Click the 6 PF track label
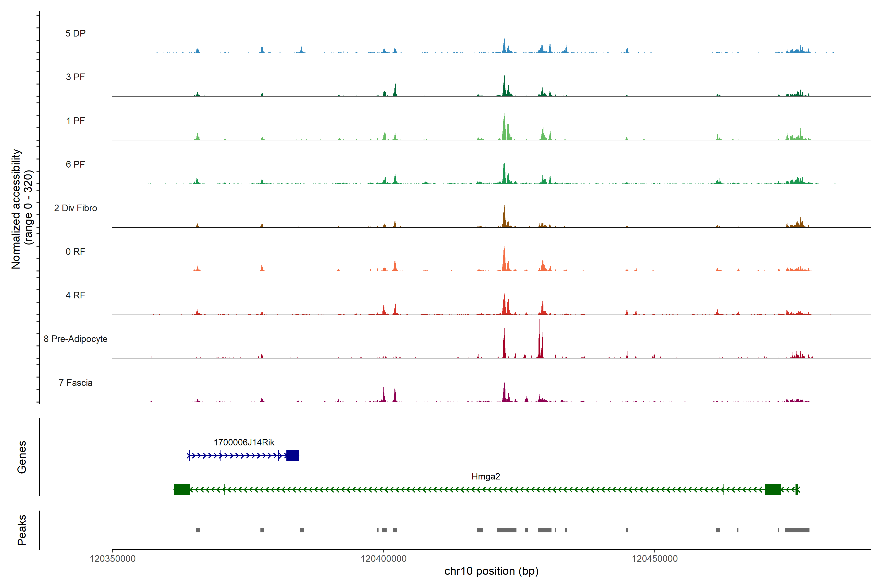 pos(75,164)
